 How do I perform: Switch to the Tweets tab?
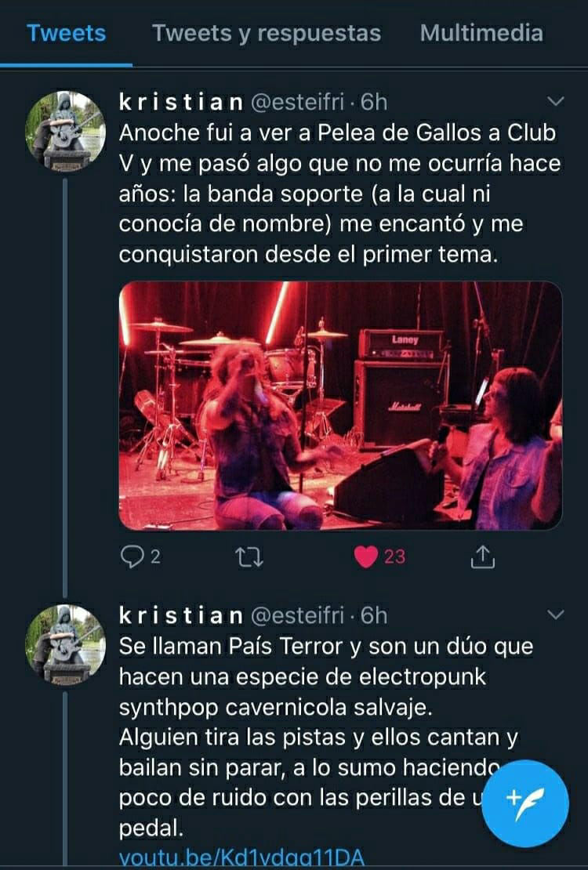(x=66, y=33)
